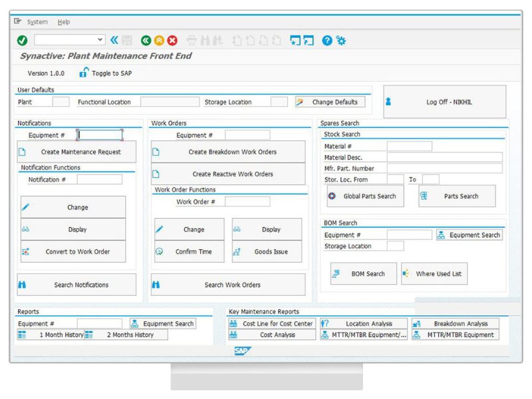This screenshot has width=532, height=399.
Task: Click the Location Analysis button
Action: [x=364, y=323]
